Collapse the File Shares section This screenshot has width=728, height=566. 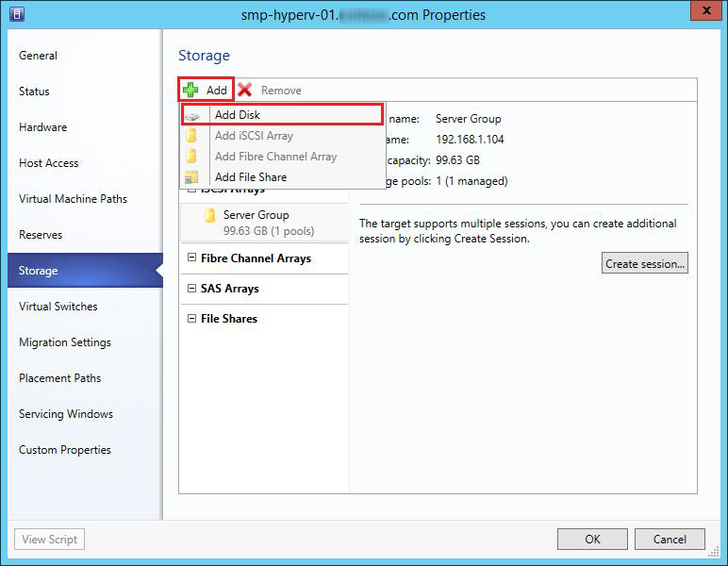191,319
